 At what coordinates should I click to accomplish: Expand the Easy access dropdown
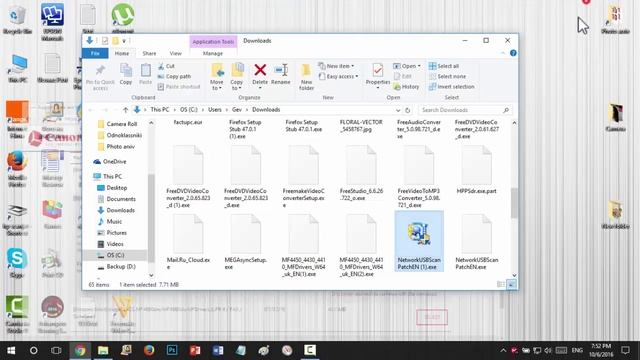pyautogui.click(x=338, y=76)
